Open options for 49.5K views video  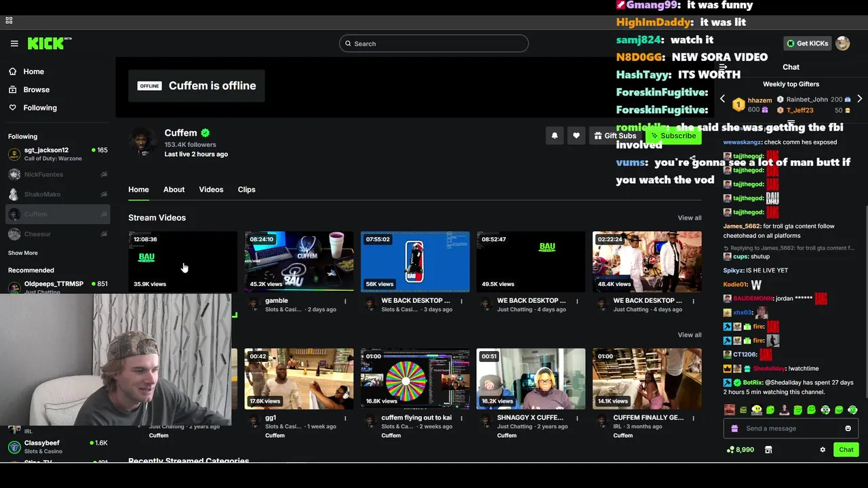click(577, 301)
